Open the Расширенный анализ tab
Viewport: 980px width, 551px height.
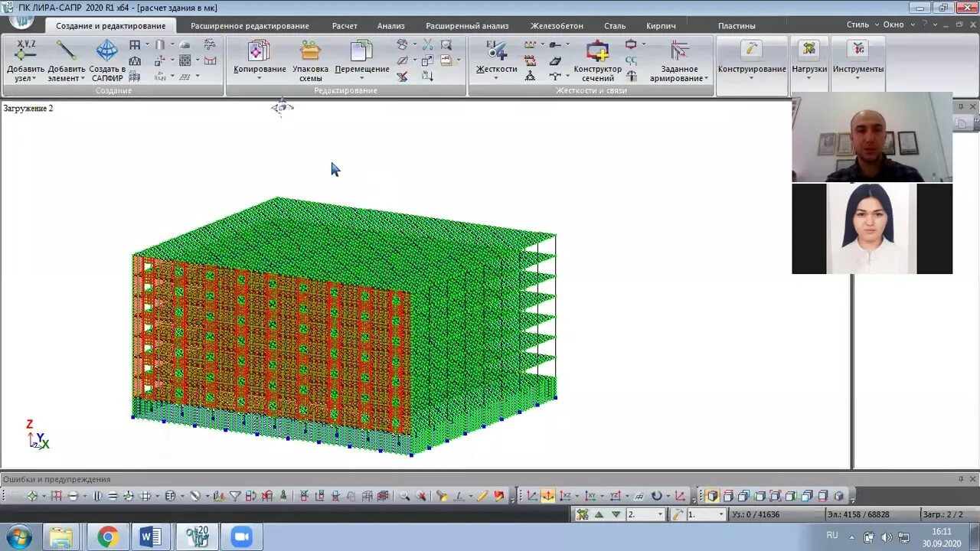[x=467, y=26]
